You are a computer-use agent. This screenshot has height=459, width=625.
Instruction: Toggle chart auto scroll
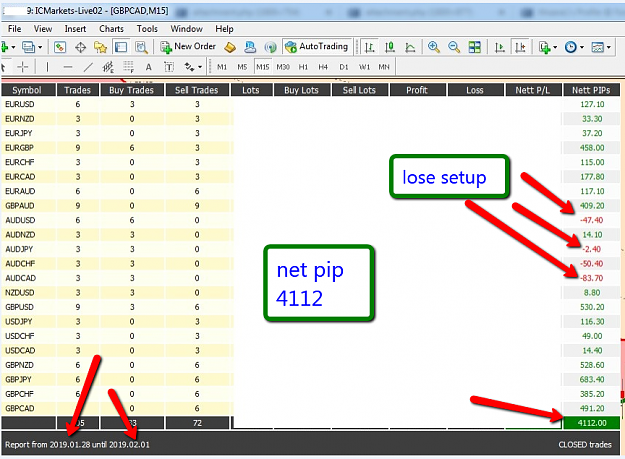tap(499, 47)
